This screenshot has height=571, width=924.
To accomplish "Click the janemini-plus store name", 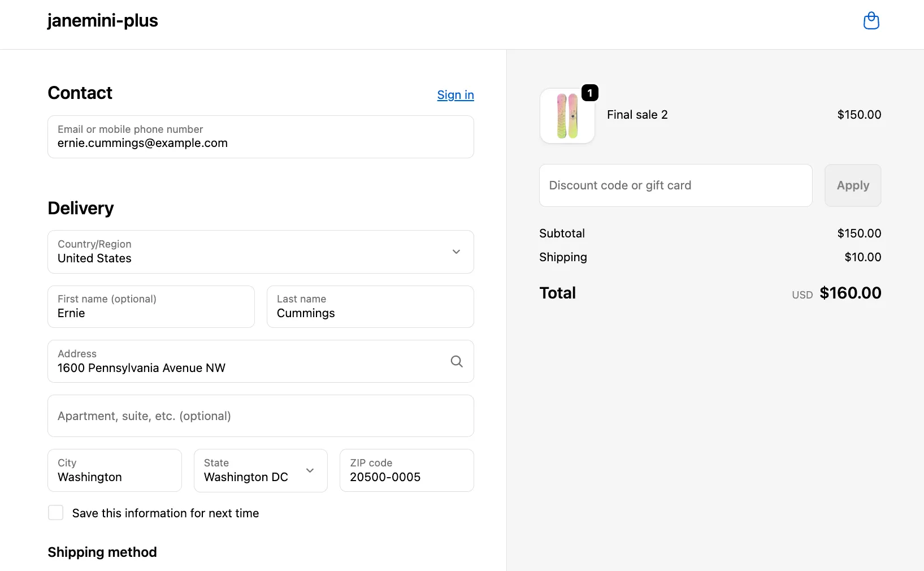I will [x=102, y=21].
